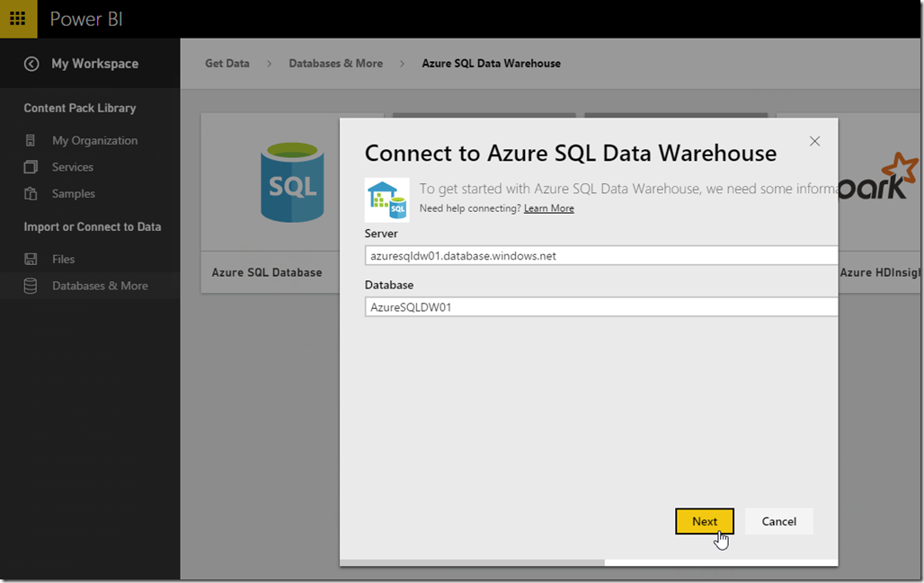Click the Spark star logo tile
The image size is (924, 583).
coord(879,177)
